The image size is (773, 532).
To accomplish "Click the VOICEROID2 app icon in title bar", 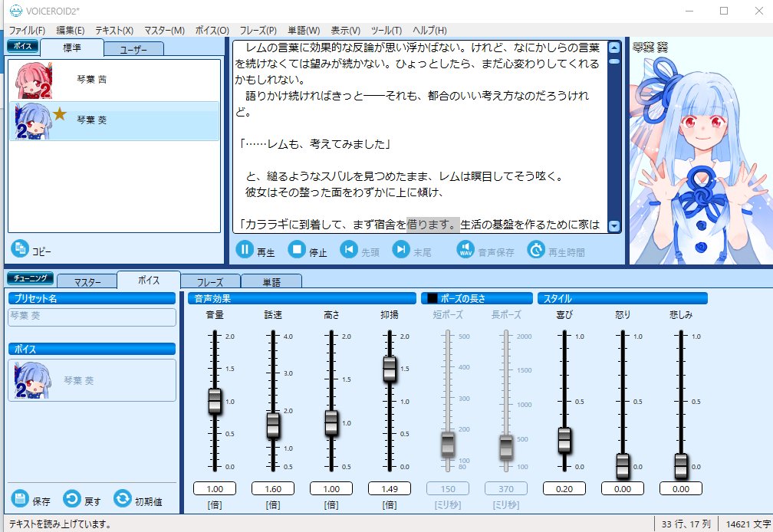I will coord(16,10).
